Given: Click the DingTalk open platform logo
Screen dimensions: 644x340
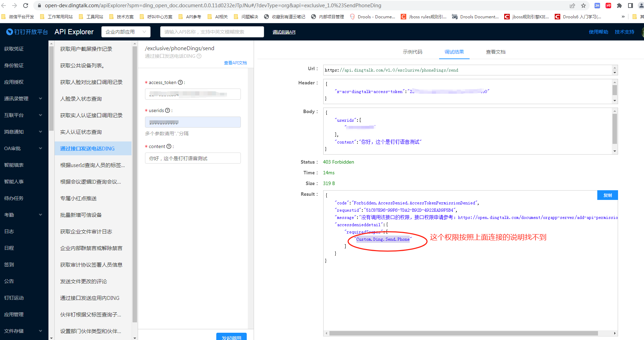Looking at the screenshot, I should click(27, 32).
